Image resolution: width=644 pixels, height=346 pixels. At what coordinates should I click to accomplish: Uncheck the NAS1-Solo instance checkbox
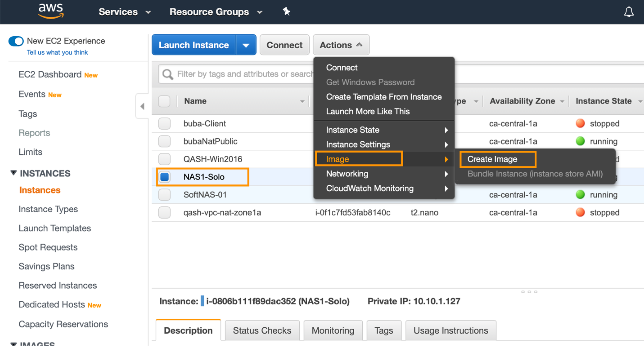(165, 177)
